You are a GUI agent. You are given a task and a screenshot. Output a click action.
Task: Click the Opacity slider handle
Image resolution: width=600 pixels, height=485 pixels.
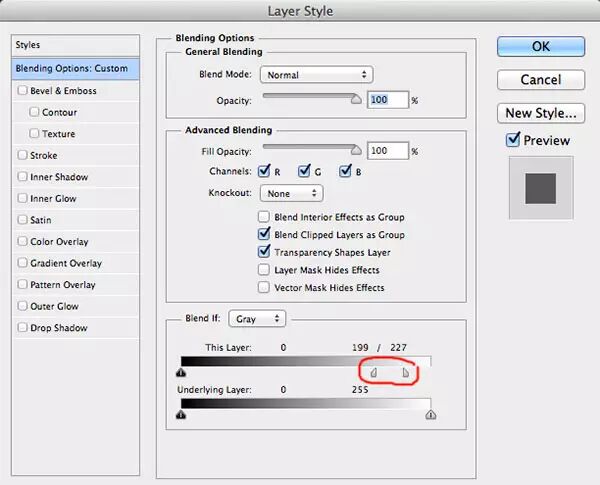pyautogui.click(x=356, y=99)
